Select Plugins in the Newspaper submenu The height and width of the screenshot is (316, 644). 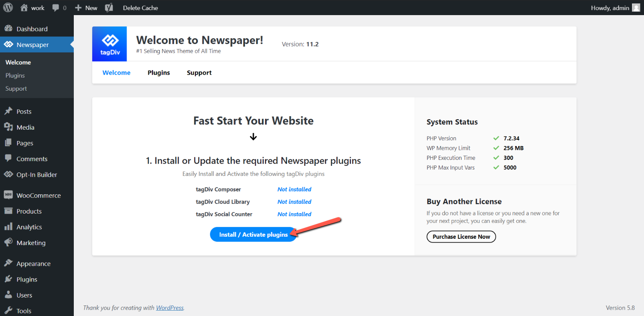point(15,76)
